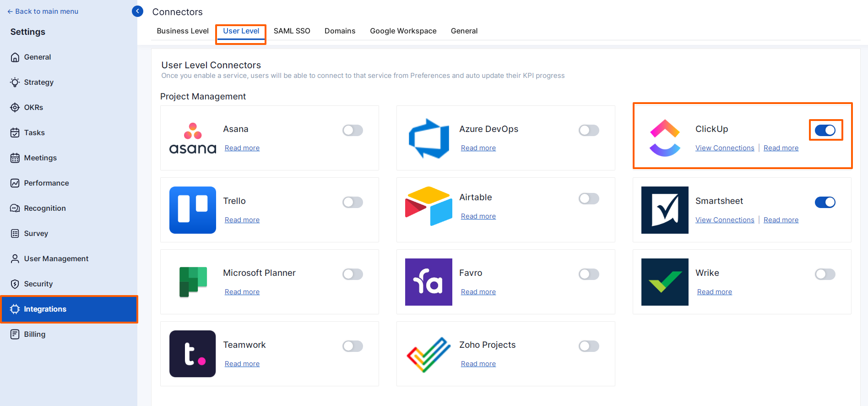Click the Meetings calendar icon
The image size is (868, 406).
(x=15, y=158)
